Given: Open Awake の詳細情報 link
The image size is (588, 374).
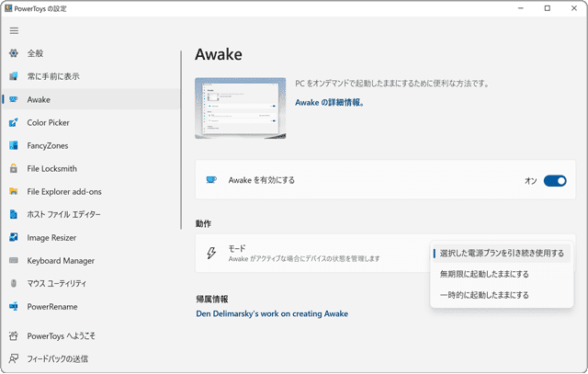Looking at the screenshot, I should (329, 102).
